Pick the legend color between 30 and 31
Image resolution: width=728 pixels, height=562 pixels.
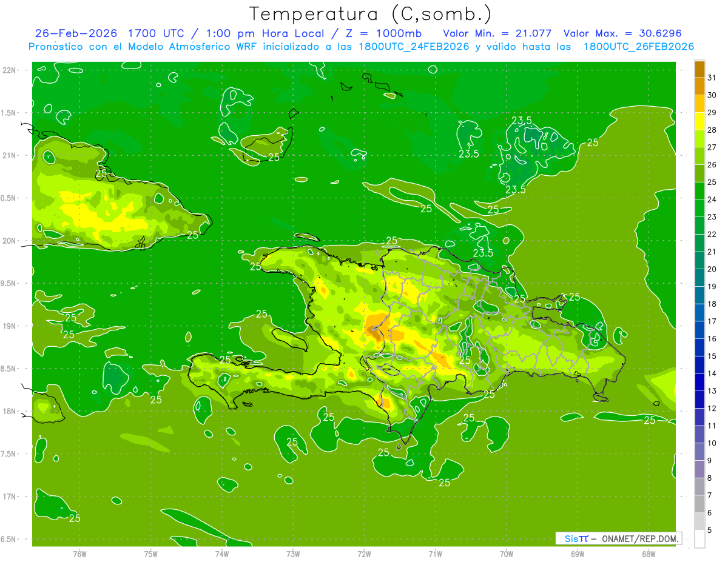pyautogui.click(x=699, y=87)
